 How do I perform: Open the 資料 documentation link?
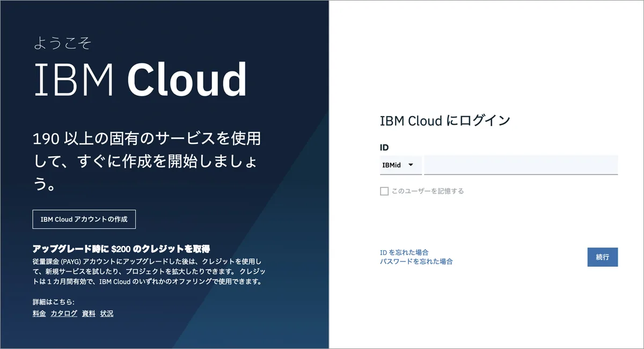[89, 314]
